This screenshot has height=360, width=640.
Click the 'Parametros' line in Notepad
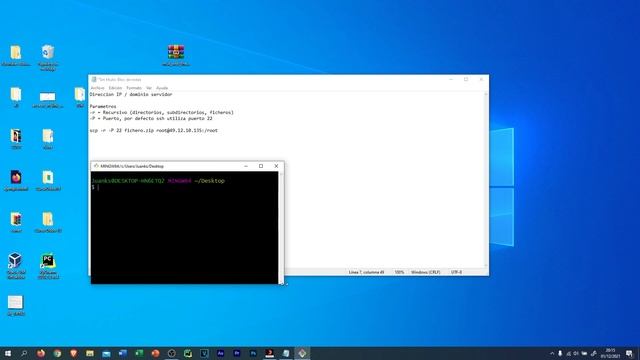click(103, 107)
